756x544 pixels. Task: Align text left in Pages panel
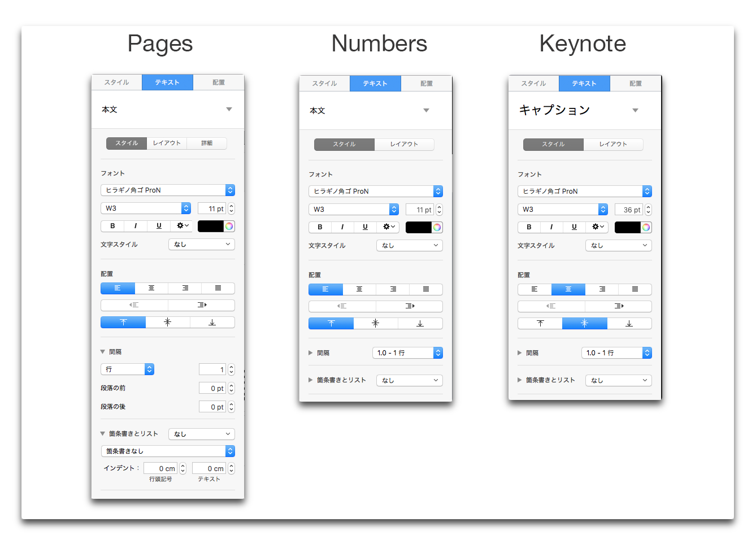click(118, 288)
